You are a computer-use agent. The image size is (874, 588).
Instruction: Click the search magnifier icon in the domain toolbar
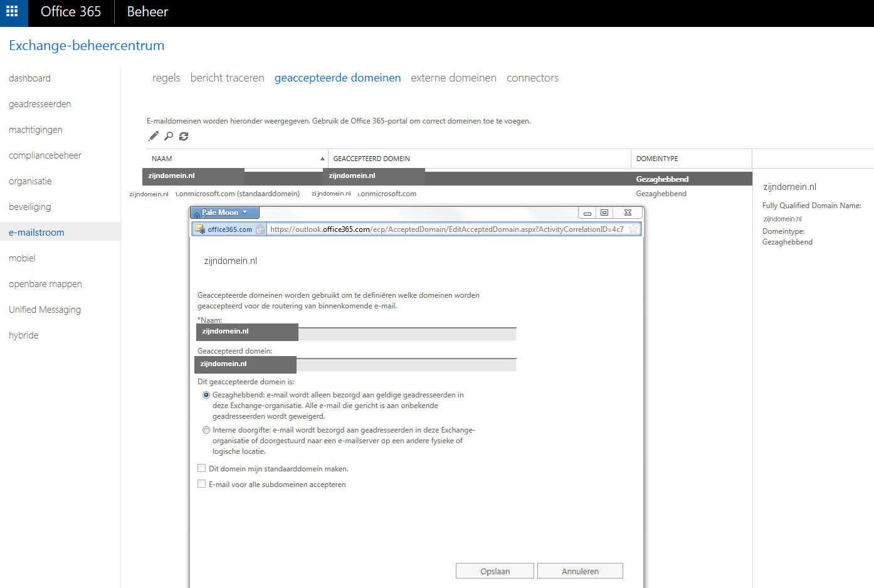click(x=169, y=136)
